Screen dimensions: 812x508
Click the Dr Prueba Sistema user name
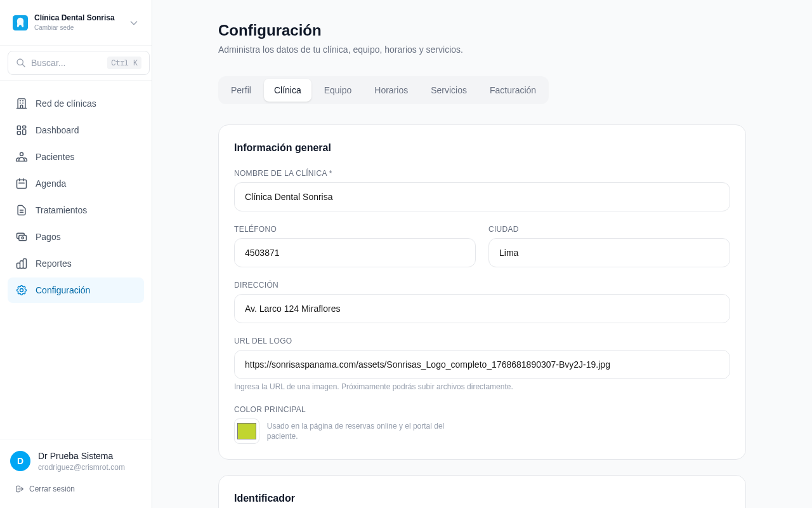point(75,456)
